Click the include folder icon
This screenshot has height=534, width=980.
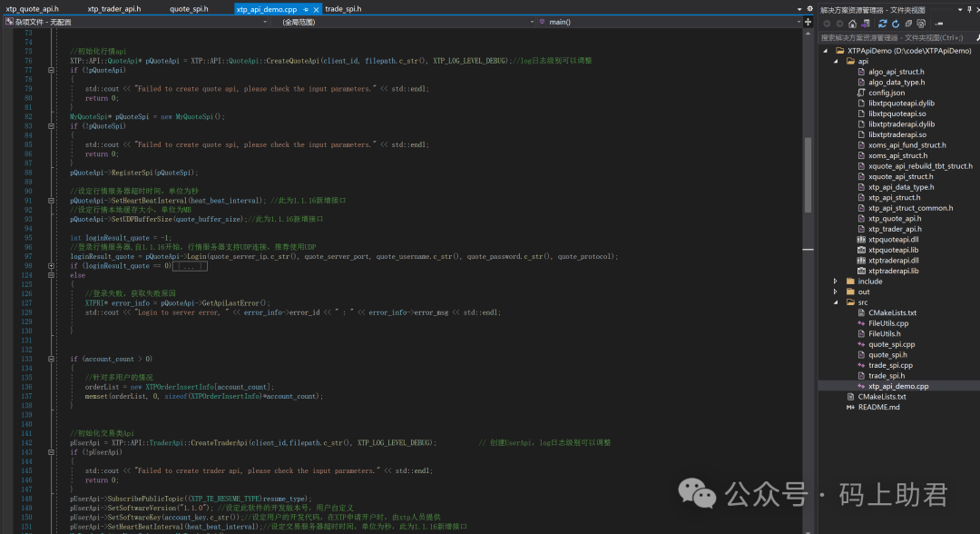click(850, 282)
